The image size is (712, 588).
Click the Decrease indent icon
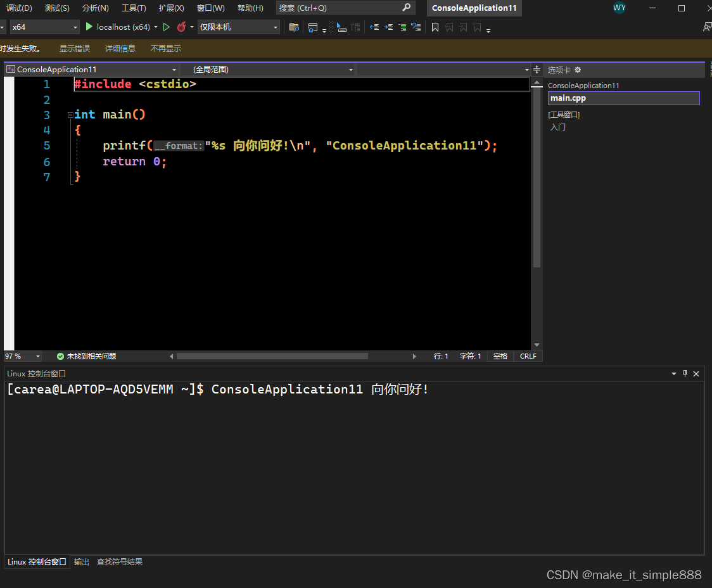coord(374,27)
